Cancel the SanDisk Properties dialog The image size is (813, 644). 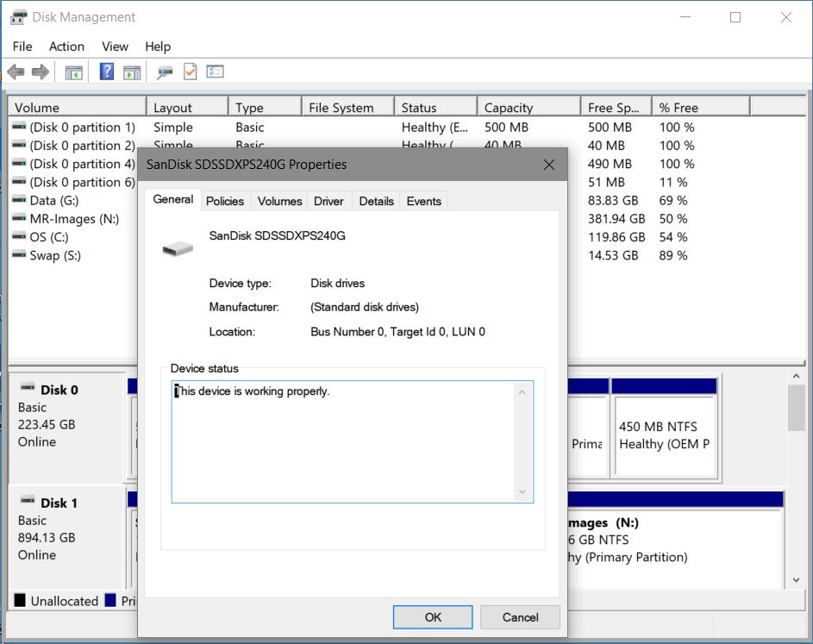pos(520,617)
